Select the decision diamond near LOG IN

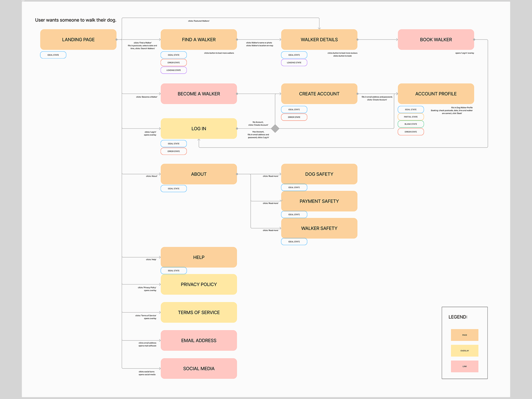click(275, 129)
